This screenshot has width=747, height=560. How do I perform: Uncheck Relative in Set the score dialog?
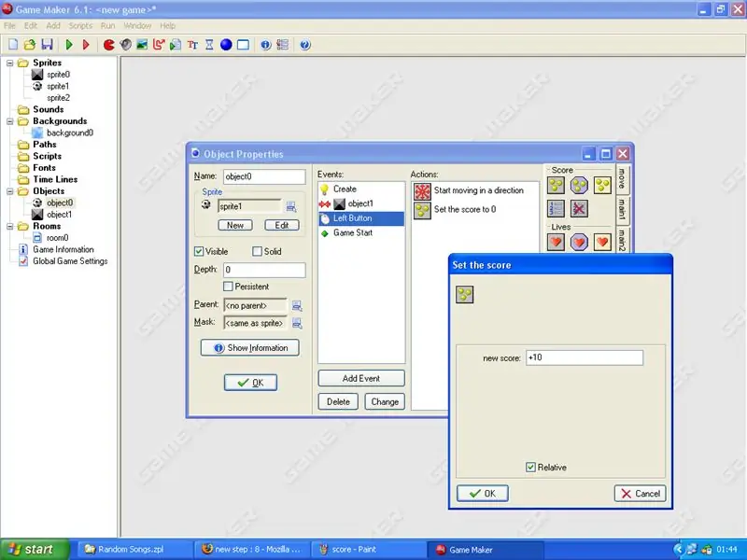tap(530, 468)
